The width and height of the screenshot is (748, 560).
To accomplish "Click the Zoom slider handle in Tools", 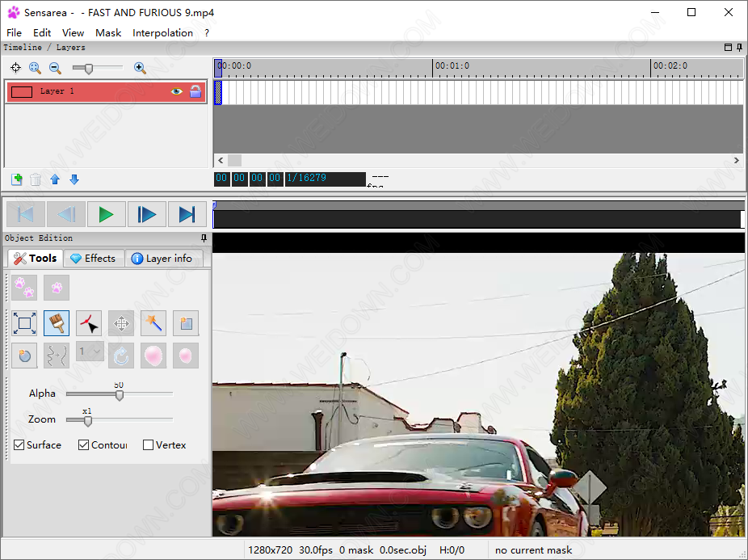I will [x=88, y=420].
